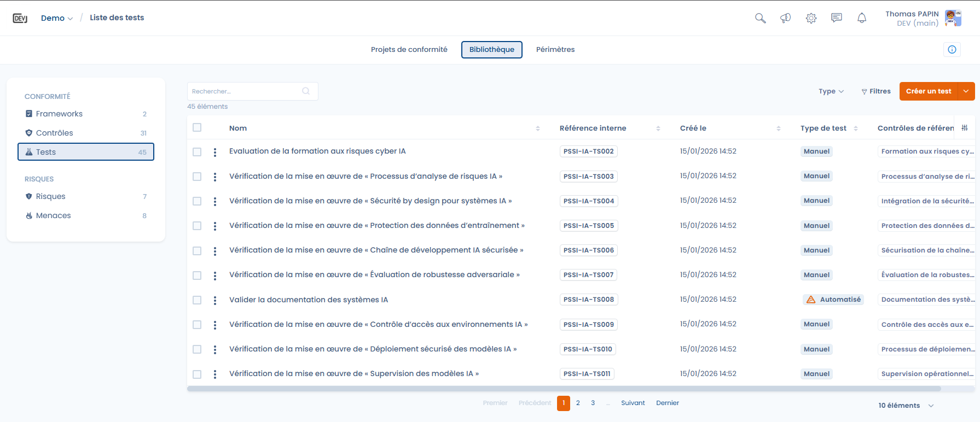
Task: Click the info circle icon
Action: [952, 50]
